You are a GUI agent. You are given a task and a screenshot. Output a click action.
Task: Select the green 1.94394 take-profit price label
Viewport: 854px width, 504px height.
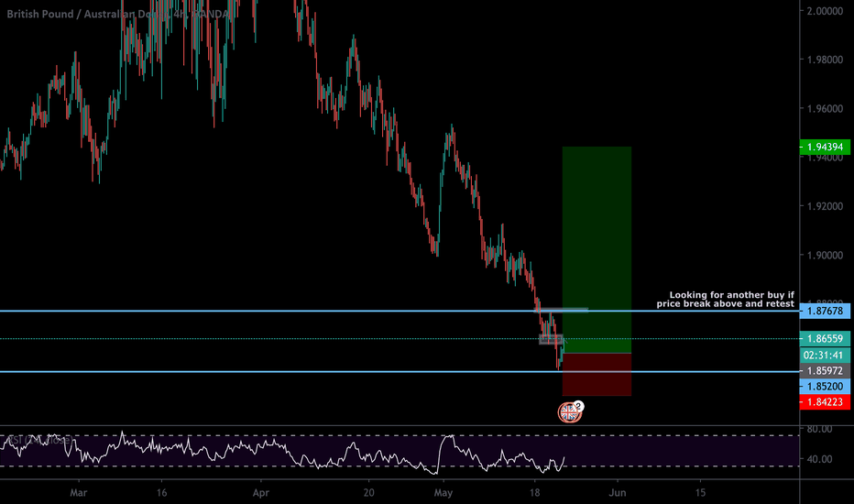(825, 148)
